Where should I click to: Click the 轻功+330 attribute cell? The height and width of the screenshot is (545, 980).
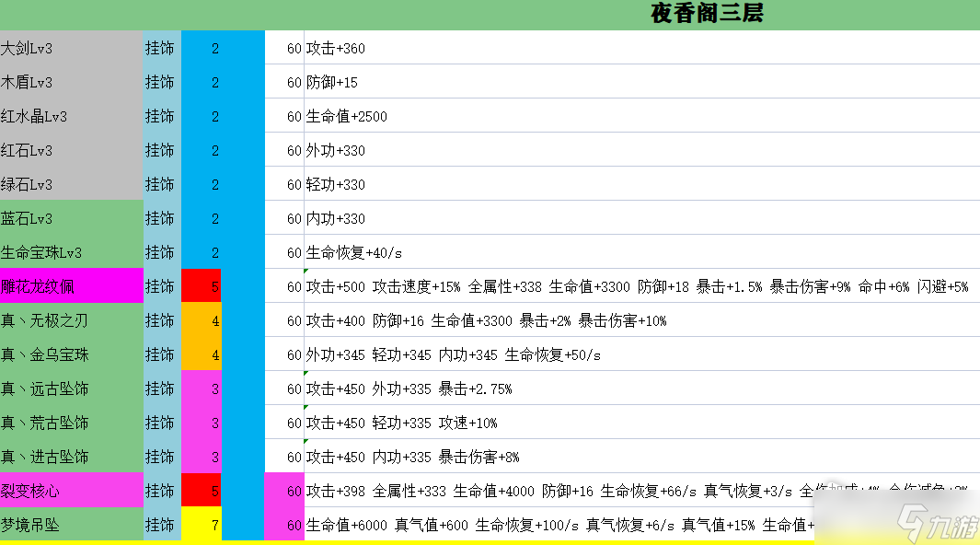click(x=642, y=184)
